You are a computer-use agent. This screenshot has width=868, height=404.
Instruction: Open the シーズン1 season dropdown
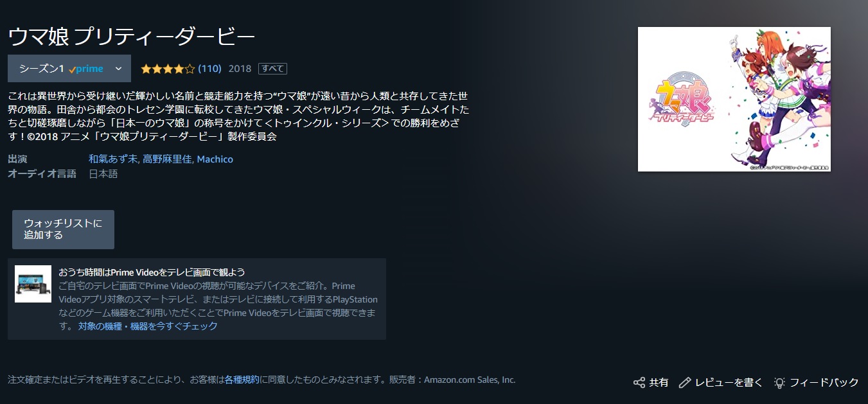(x=69, y=69)
